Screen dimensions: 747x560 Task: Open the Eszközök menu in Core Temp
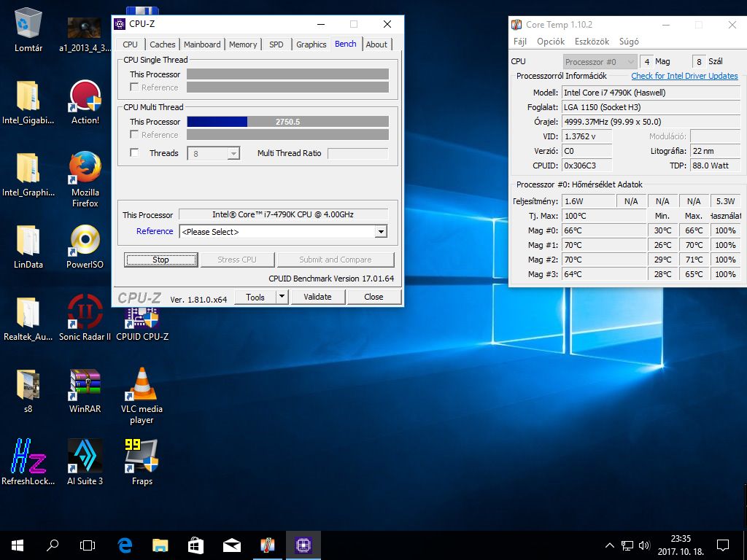coord(592,42)
